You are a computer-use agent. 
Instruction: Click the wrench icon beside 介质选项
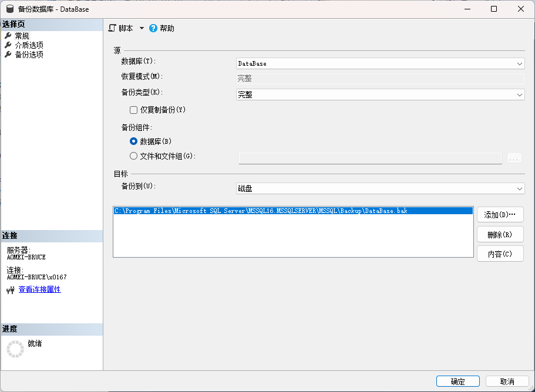[8, 45]
